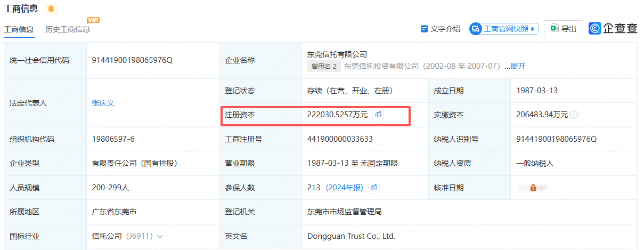Image resolution: width=644 pixels, height=250 pixels.
Task: Select registration number 441900000033633
Action: pyautogui.click(x=340, y=139)
